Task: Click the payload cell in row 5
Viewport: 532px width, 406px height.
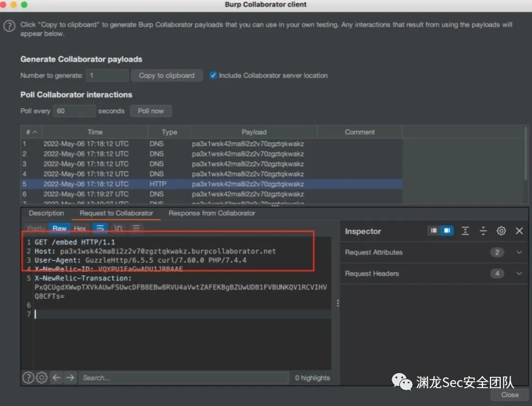Action: [248, 184]
